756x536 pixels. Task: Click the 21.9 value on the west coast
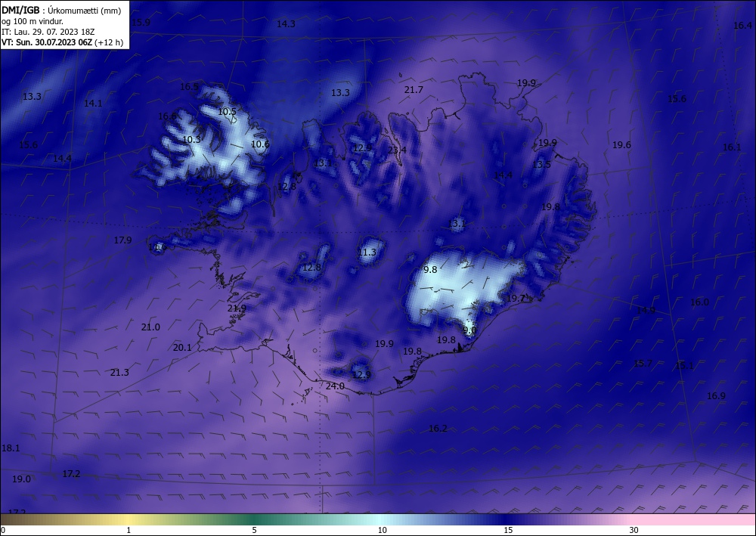237,308
